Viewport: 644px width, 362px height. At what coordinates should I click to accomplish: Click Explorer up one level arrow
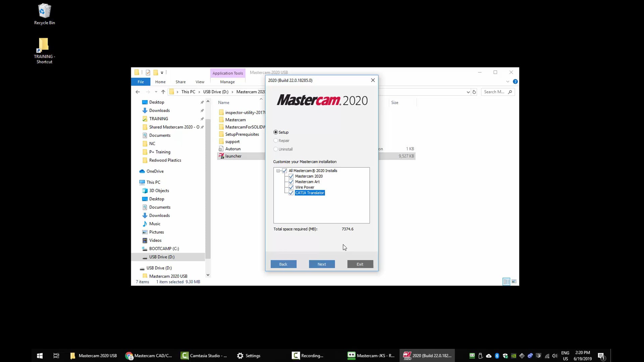coord(163,92)
